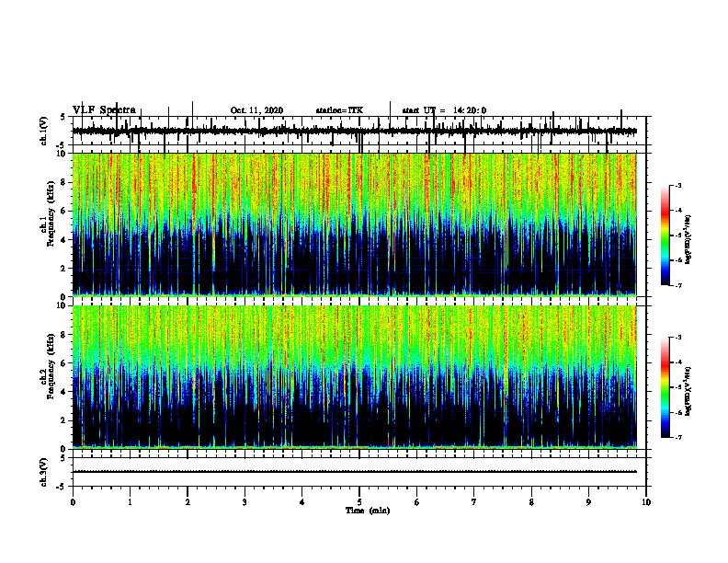
Task: Click the '8' kHz tick on ch.1 frequency axis
Action: [64, 182]
